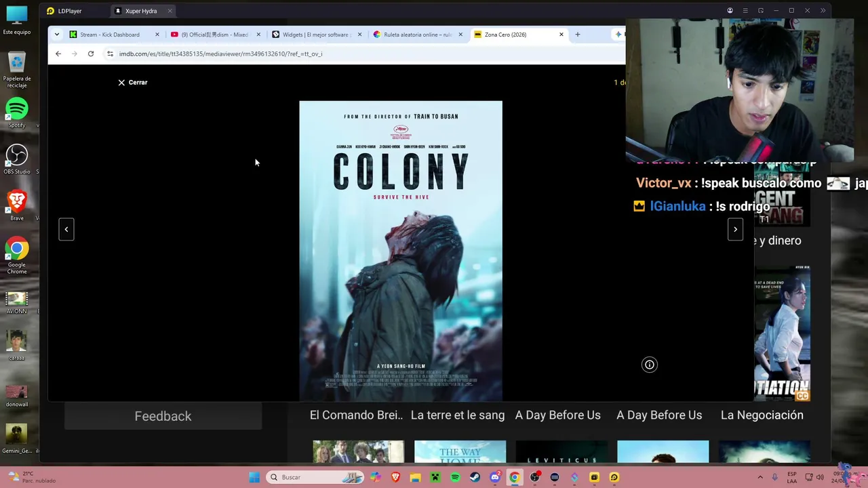Open a new Chrome tab
The image size is (868, 488).
(x=578, y=35)
